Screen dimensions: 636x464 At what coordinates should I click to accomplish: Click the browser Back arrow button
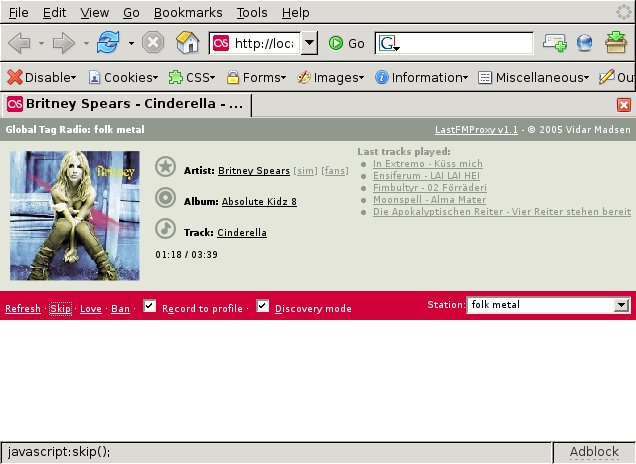19,43
